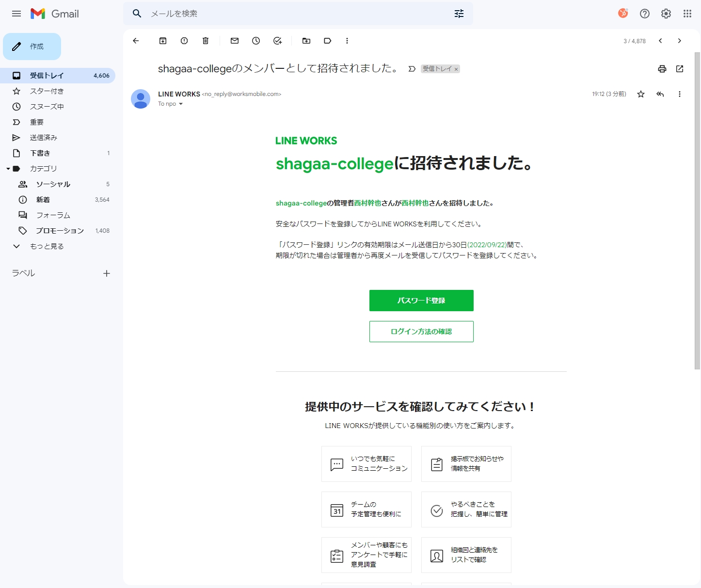This screenshot has width=701, height=588.
Task: Click the Move to folder icon
Action: pyautogui.click(x=306, y=41)
